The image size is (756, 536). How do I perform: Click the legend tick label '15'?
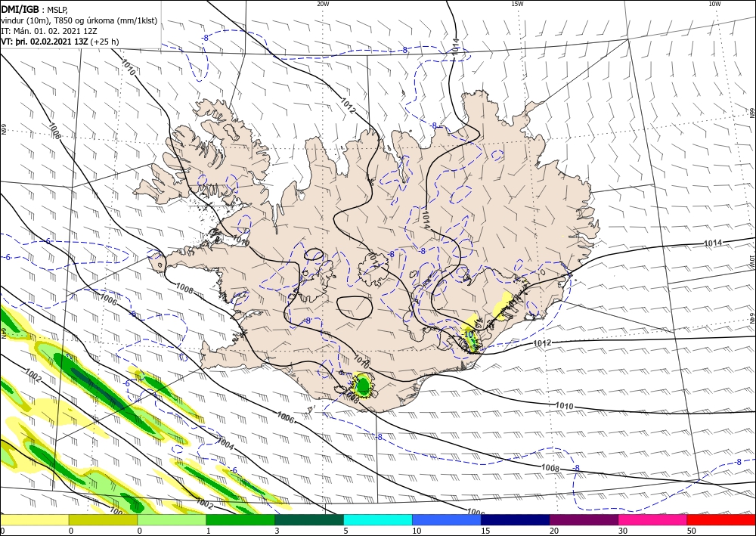[485, 531]
